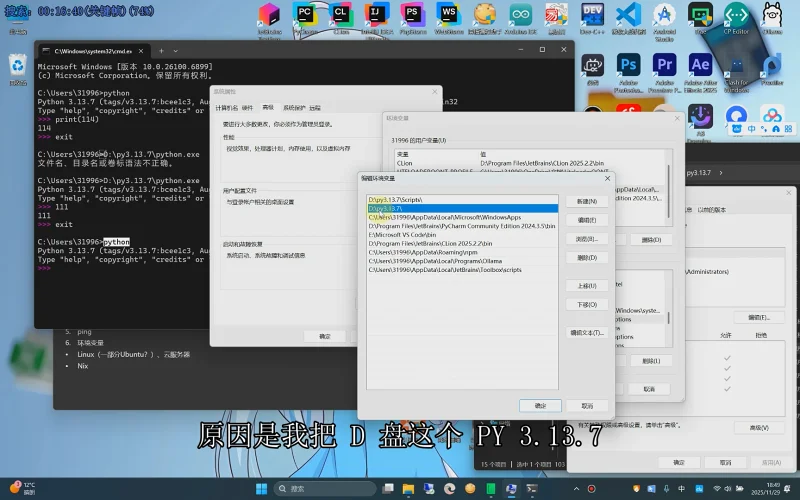This screenshot has height=500, width=800.
Task: Launch Adobe After Effects shortcut
Action: (x=699, y=66)
